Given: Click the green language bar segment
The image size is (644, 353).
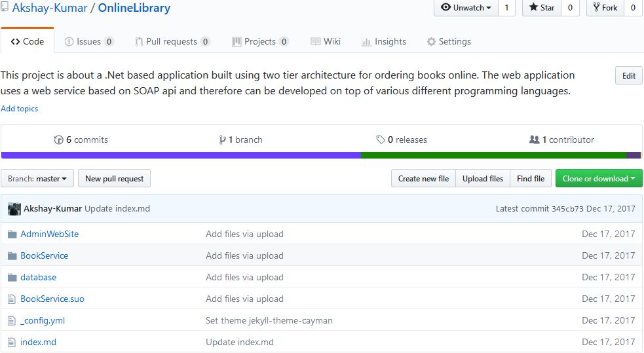Looking at the screenshot, I should click(494, 155).
